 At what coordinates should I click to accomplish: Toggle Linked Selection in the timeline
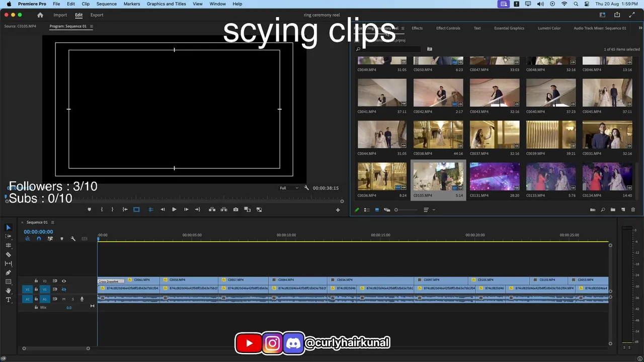tap(50, 239)
